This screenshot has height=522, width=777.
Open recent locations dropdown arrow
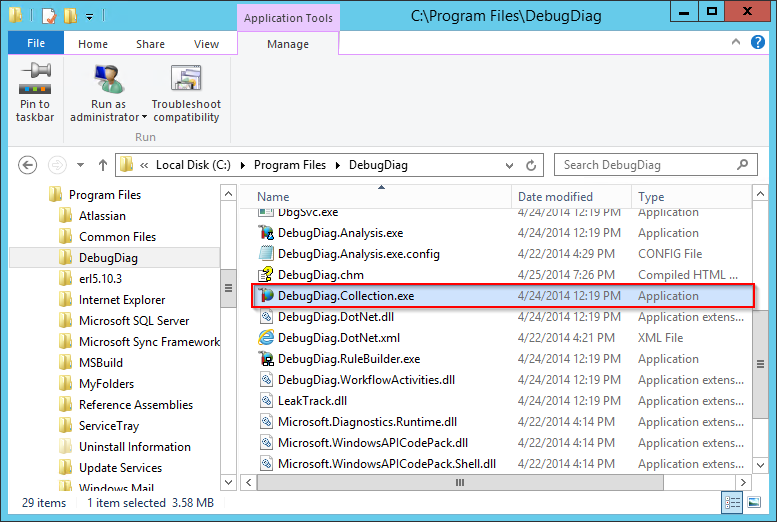[80, 165]
